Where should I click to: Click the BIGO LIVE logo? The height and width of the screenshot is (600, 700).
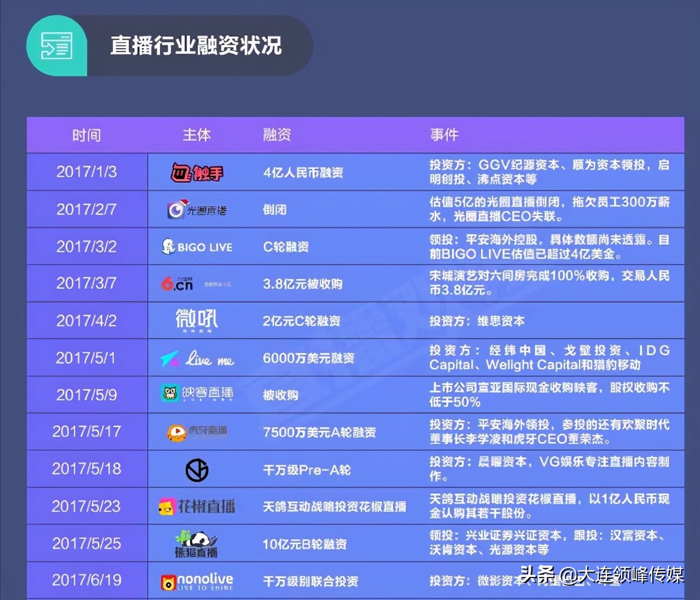(197, 247)
